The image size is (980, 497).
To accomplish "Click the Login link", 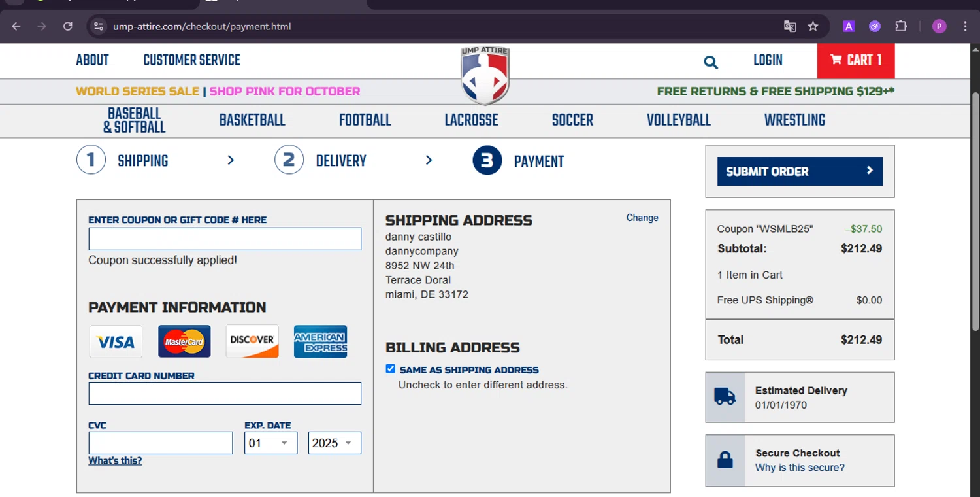I will point(768,61).
